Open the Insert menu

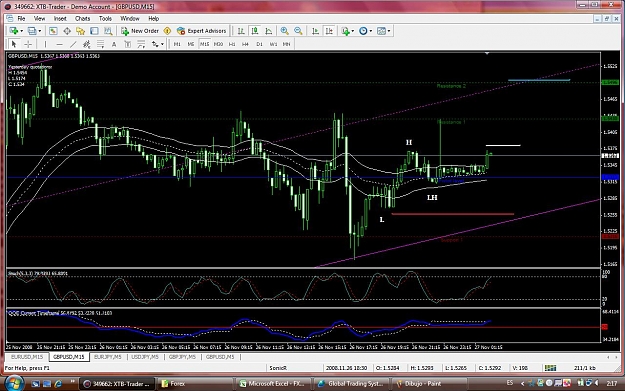pyautogui.click(x=60, y=18)
